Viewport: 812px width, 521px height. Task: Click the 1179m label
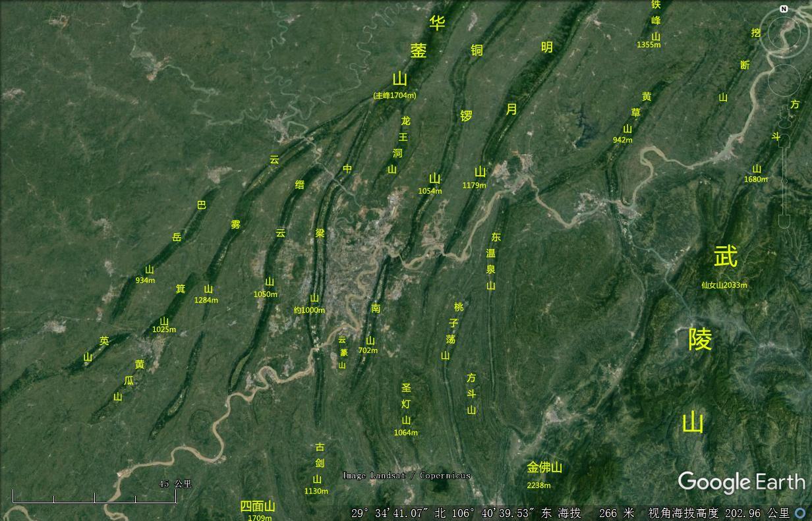click(475, 186)
